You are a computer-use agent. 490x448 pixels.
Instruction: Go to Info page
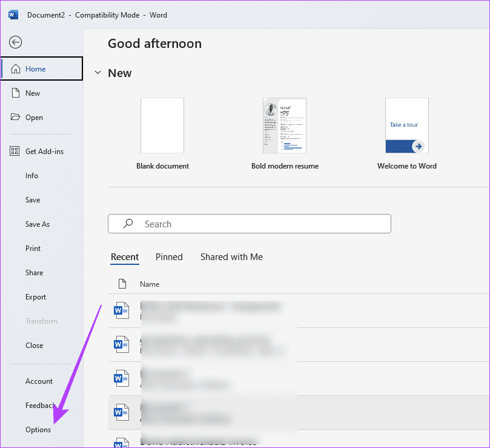pos(42,176)
